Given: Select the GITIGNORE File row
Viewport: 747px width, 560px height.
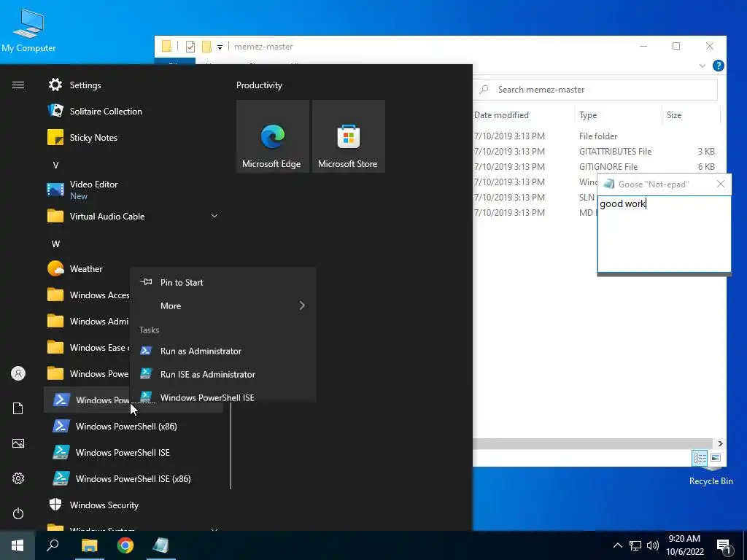Looking at the screenshot, I should pyautogui.click(x=595, y=167).
